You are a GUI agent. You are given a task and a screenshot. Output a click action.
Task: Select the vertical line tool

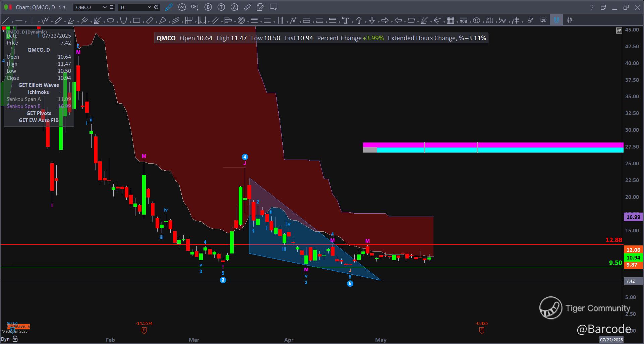point(32,20)
